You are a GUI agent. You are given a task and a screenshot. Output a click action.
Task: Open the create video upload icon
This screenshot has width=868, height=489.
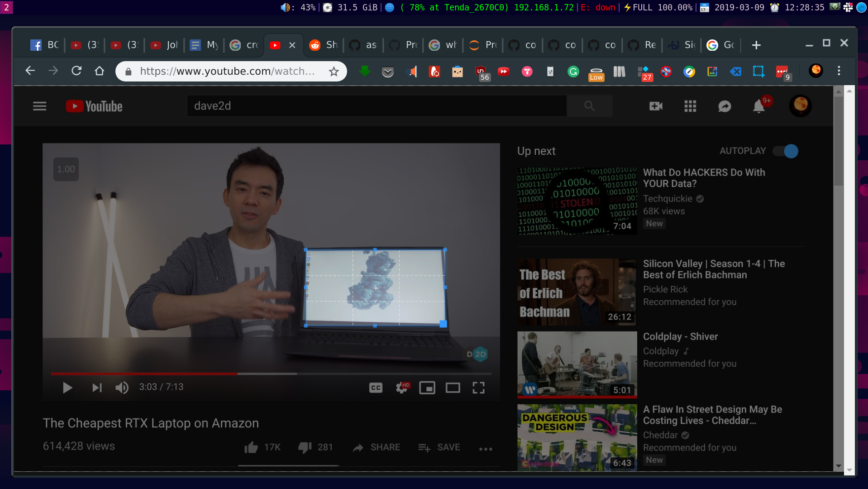(x=656, y=106)
